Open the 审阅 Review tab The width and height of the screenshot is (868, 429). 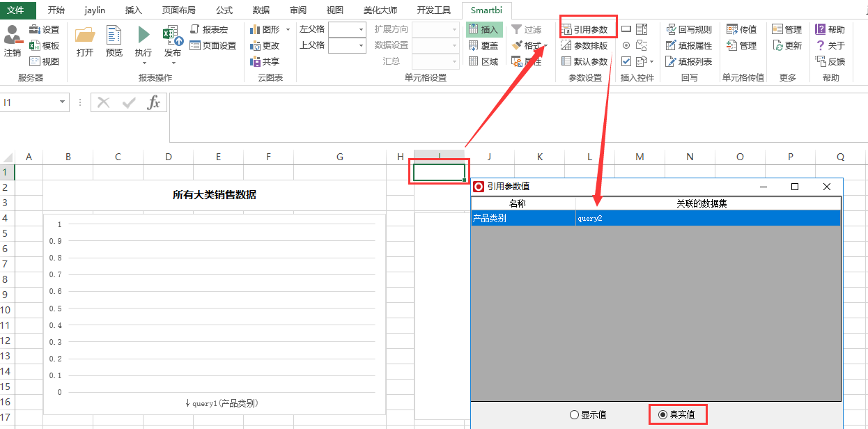tap(298, 10)
